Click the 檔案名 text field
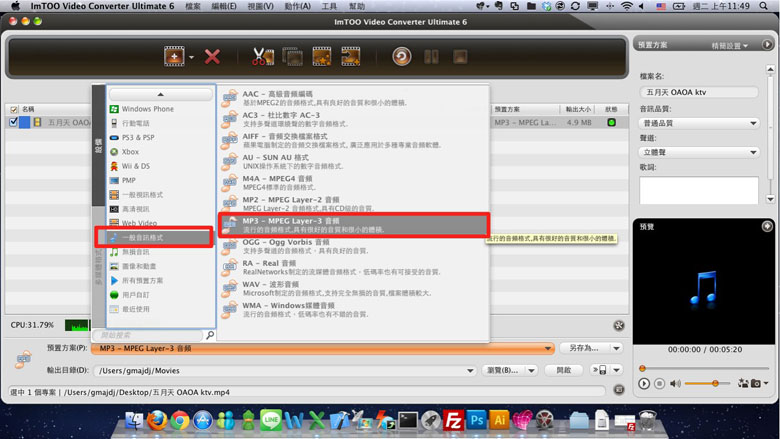780x439 pixels. (x=699, y=92)
